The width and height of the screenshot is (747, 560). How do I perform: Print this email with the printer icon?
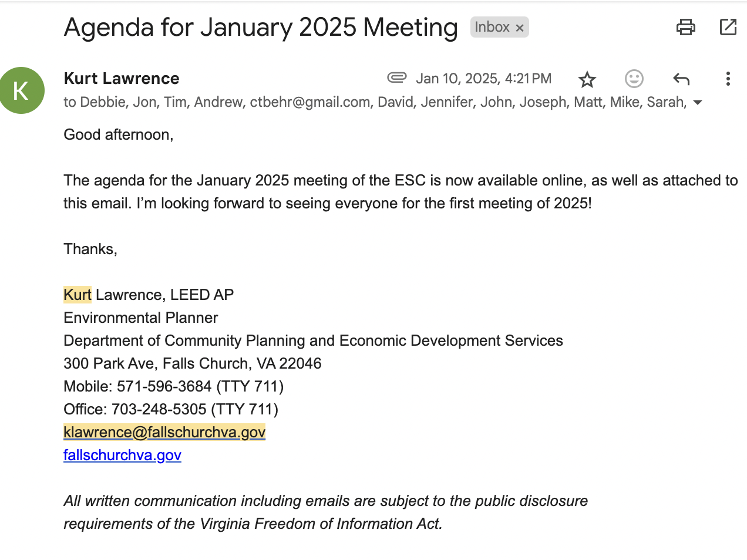[x=685, y=27]
